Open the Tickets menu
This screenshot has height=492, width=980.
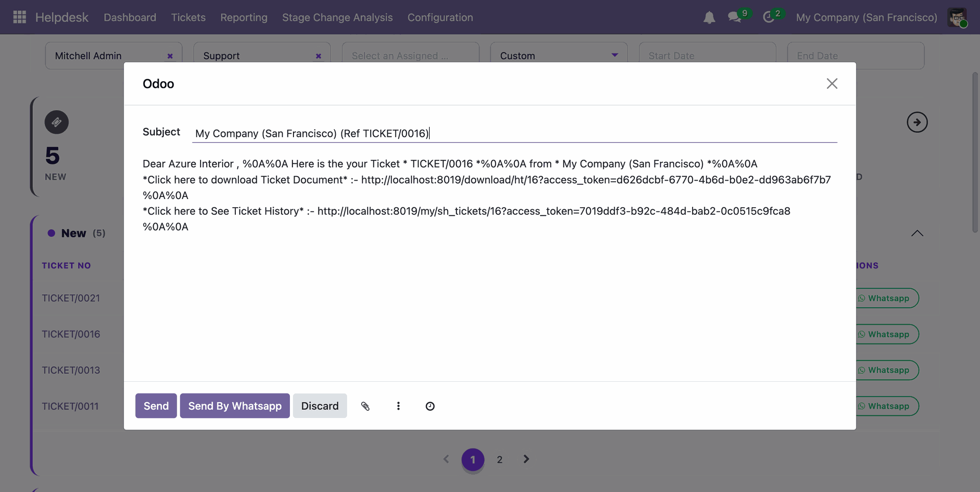point(188,17)
